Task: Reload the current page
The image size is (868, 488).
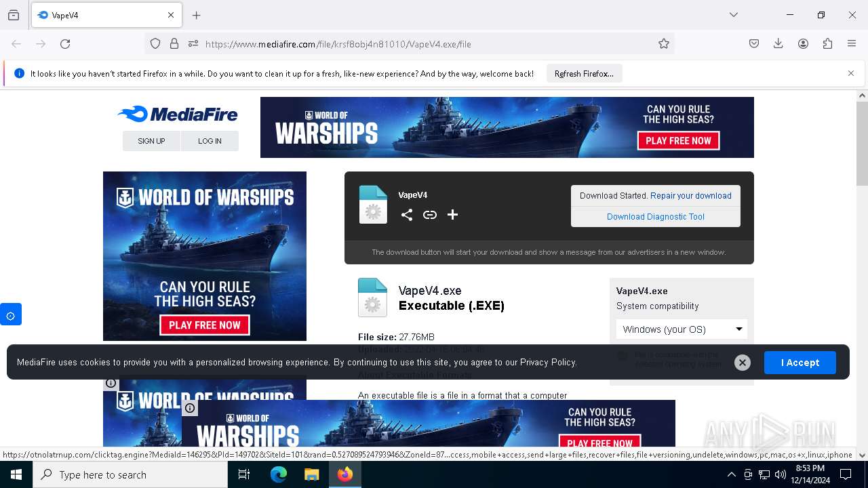Action: (x=65, y=44)
